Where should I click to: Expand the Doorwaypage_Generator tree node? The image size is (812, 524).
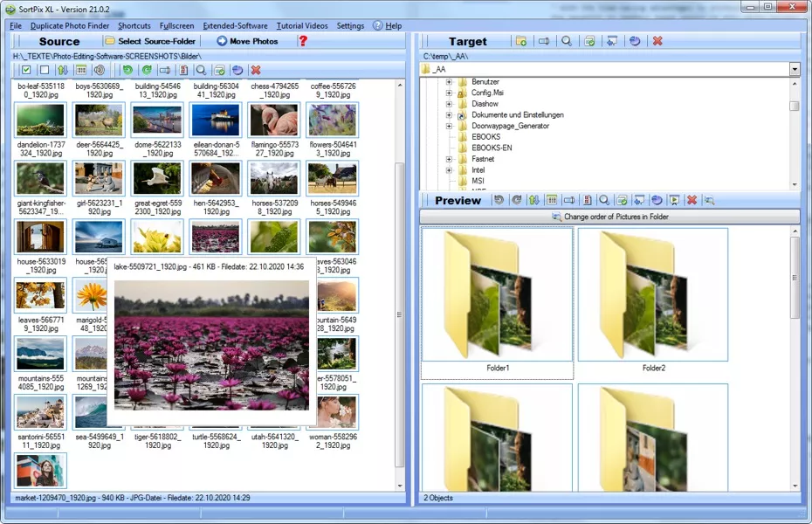(450, 126)
